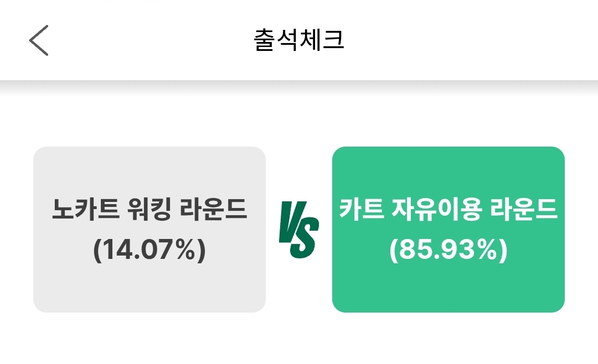Click the green VS logo
Image resolution: width=598 pixels, height=364 pixels.
point(299,231)
